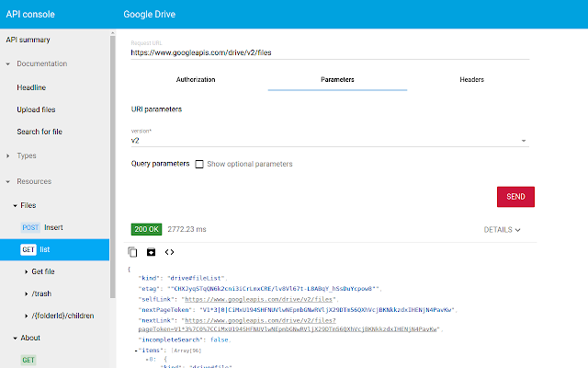This screenshot has width=588, height=368.
Task: Open API summary in sidebar
Action: [28, 40]
